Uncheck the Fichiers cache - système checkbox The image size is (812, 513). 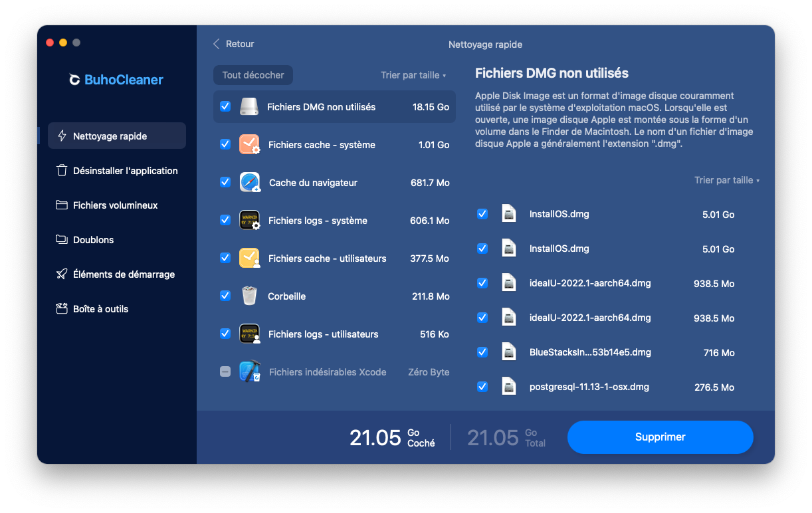[225, 144]
